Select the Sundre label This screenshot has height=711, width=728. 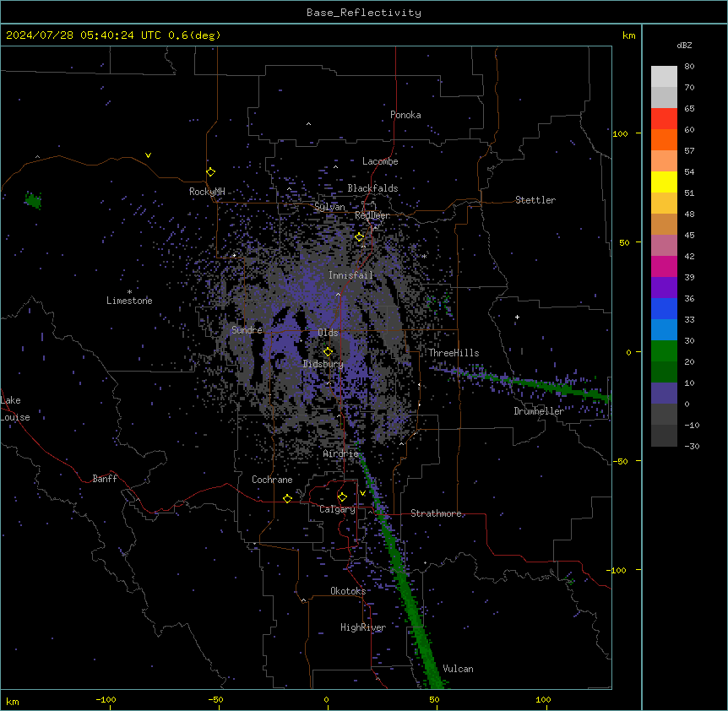(247, 330)
